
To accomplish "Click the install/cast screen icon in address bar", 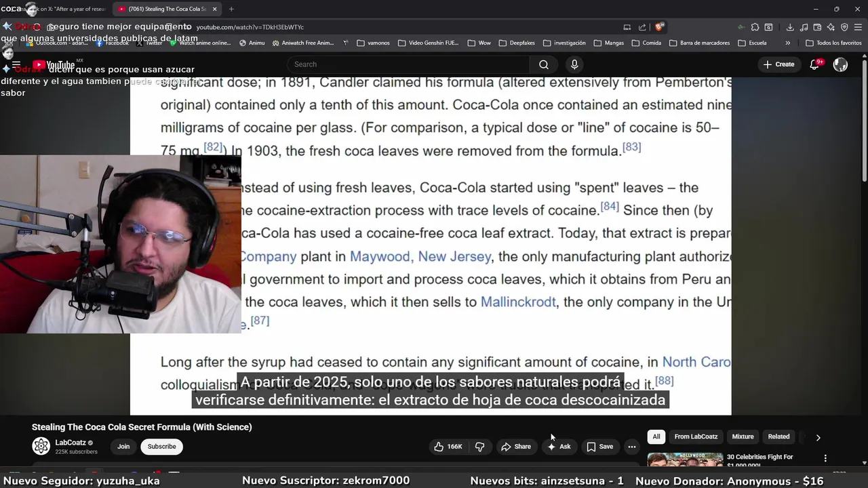I will click(627, 27).
